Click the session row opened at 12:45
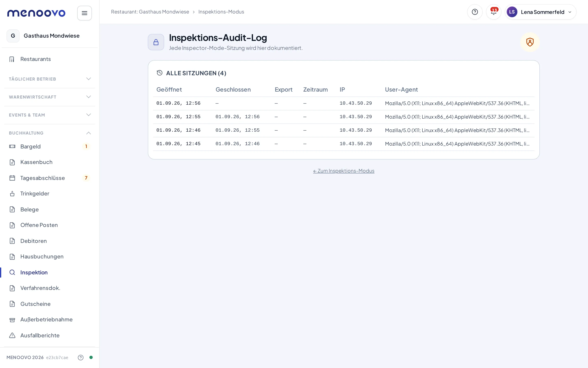This screenshot has width=588, height=368. (x=344, y=144)
